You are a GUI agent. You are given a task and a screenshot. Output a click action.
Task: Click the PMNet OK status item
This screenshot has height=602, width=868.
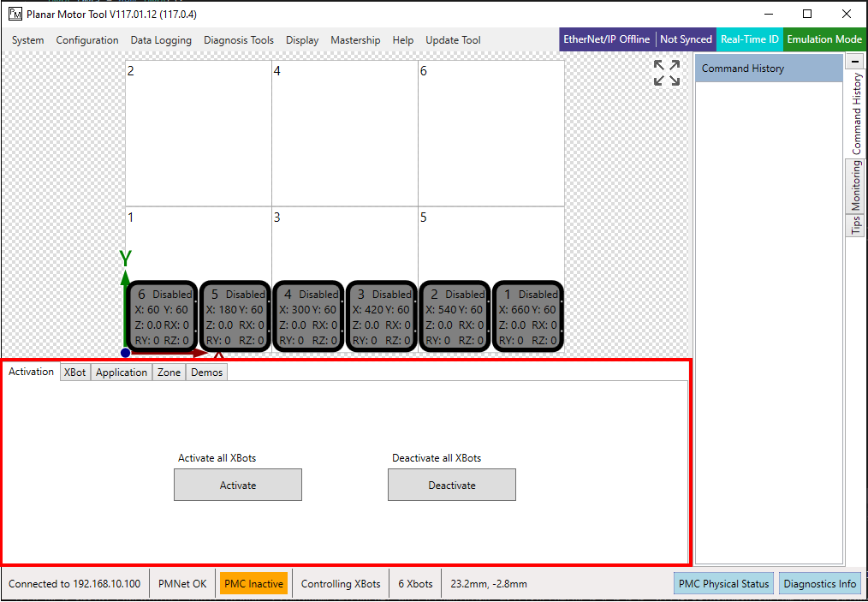pos(181,583)
